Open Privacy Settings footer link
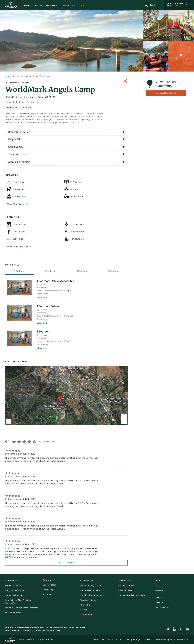The height and width of the screenshot is (644, 194). (133, 639)
